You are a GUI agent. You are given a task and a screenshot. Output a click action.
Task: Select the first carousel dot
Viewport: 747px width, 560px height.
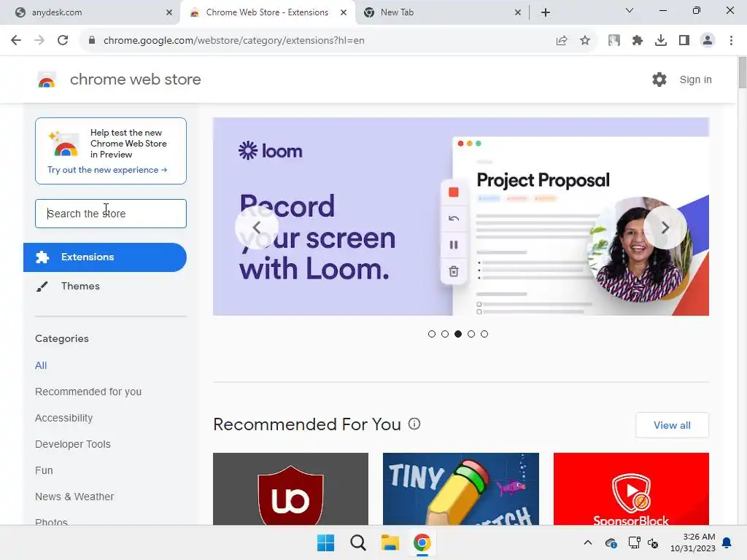432,334
